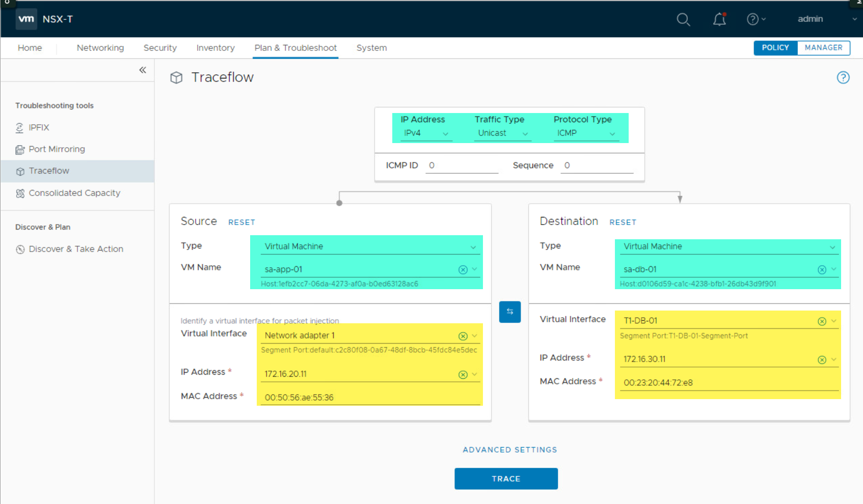Select Port Mirroring in sidebar
The image size is (863, 504).
click(x=57, y=149)
